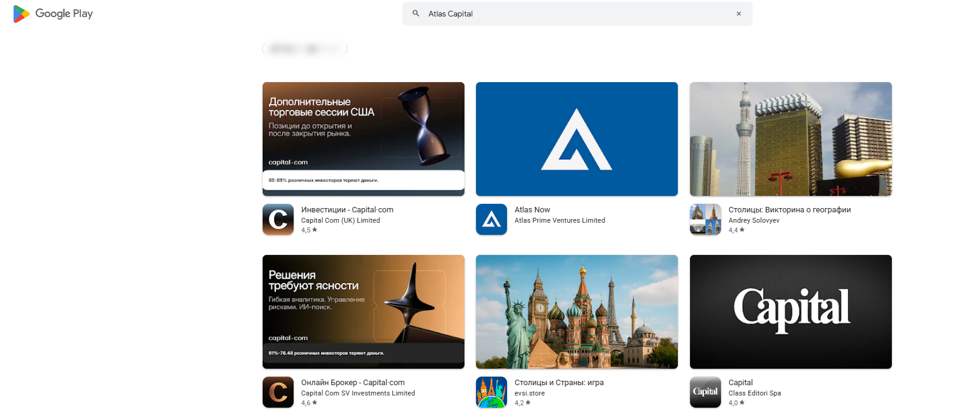Open the world landmarks game banner

coord(577,312)
